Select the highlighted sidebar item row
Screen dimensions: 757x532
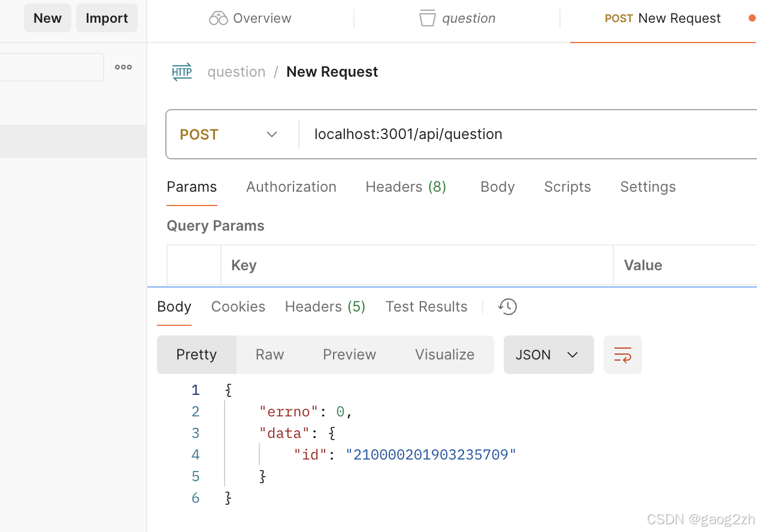coord(73,141)
